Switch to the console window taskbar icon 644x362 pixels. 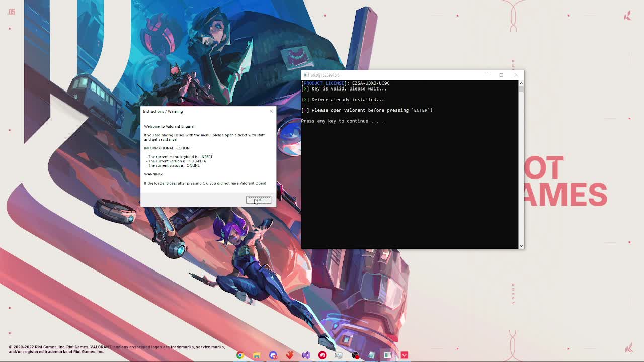388,355
